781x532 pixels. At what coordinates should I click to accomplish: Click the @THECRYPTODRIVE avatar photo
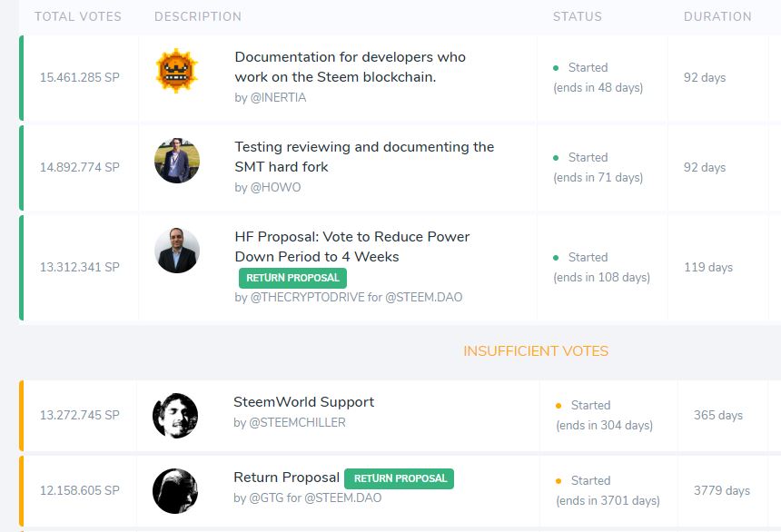pos(177,250)
